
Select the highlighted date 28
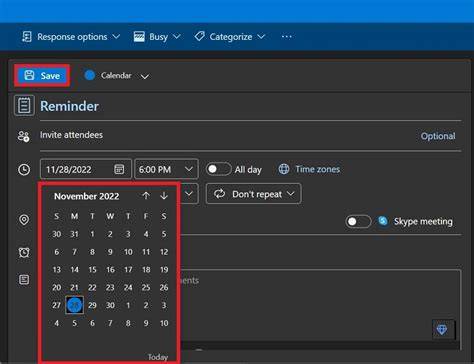pos(74,305)
